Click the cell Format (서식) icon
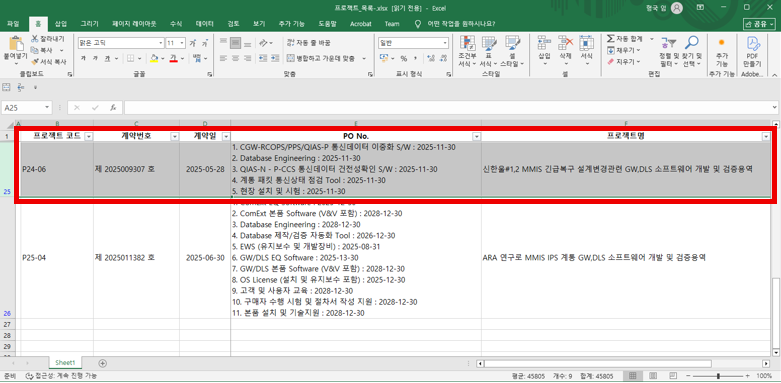This screenshot has width=781, height=383. pos(586,44)
